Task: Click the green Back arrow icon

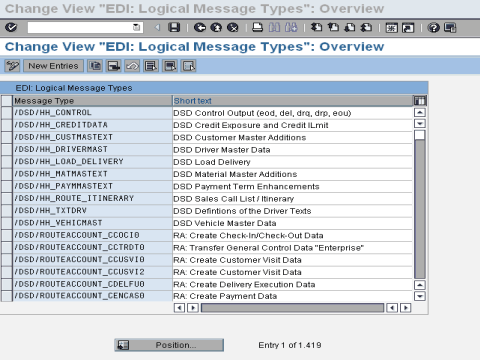Action: pyautogui.click(x=200, y=27)
